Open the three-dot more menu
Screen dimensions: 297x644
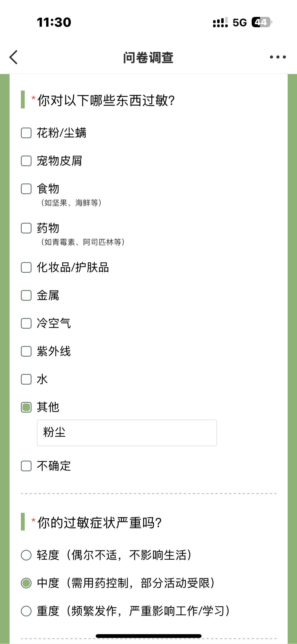pyautogui.click(x=278, y=57)
